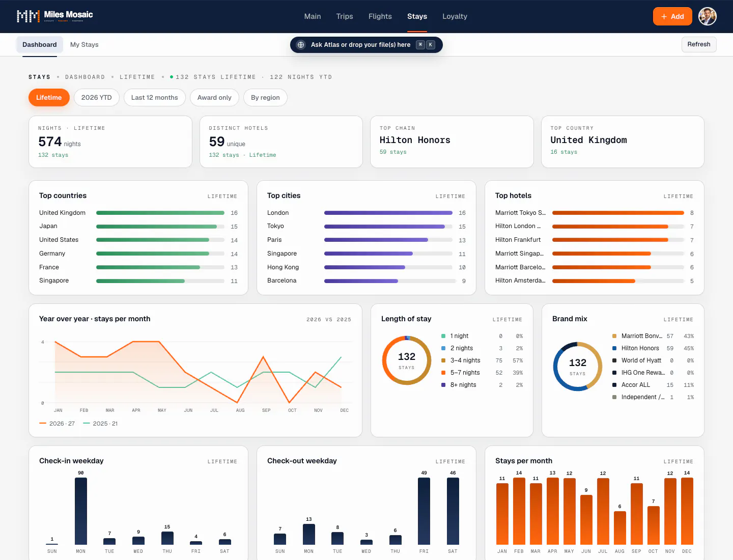Select the By region filter chip
This screenshot has height=560, width=733.
point(265,98)
